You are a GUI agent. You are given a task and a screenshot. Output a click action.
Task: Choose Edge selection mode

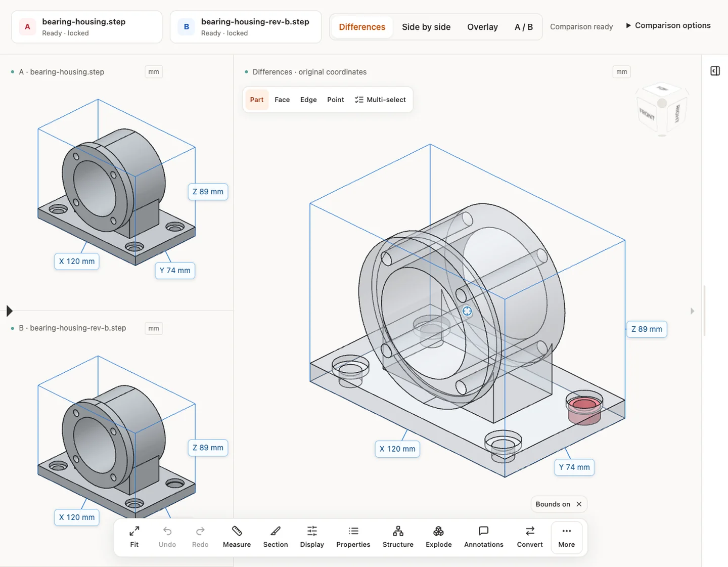point(308,100)
